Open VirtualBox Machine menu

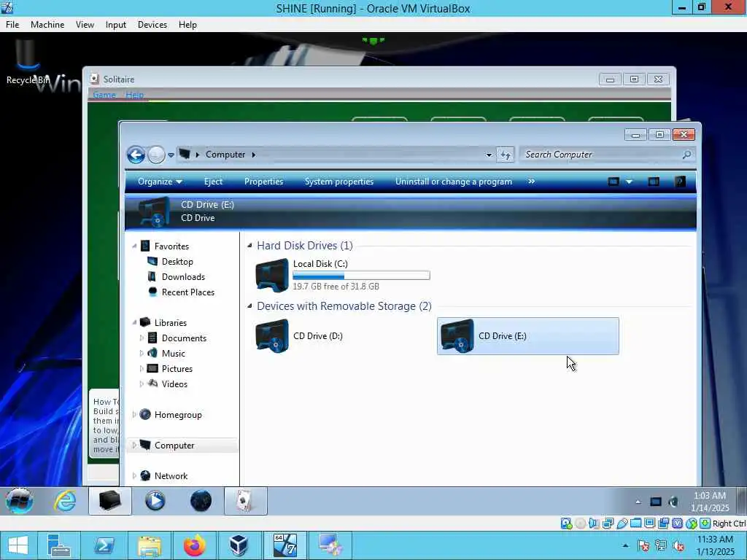47,25
